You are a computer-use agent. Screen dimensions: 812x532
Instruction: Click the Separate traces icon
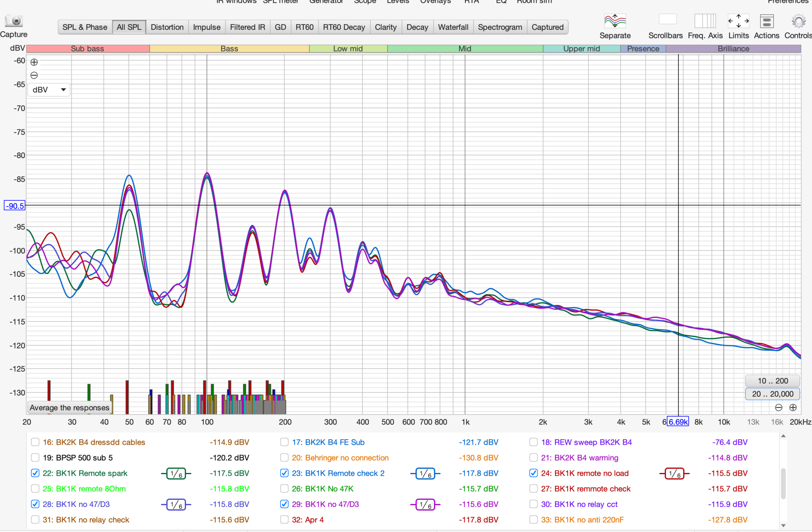615,21
